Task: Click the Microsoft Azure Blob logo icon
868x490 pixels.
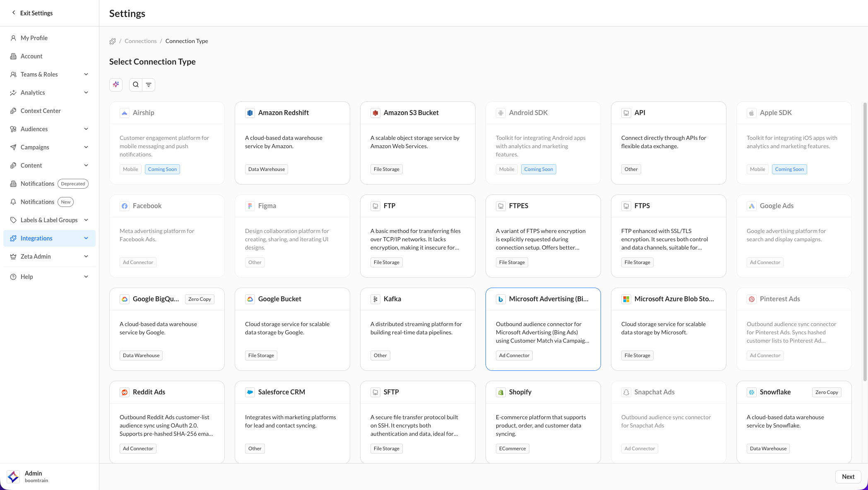Action: point(626,299)
